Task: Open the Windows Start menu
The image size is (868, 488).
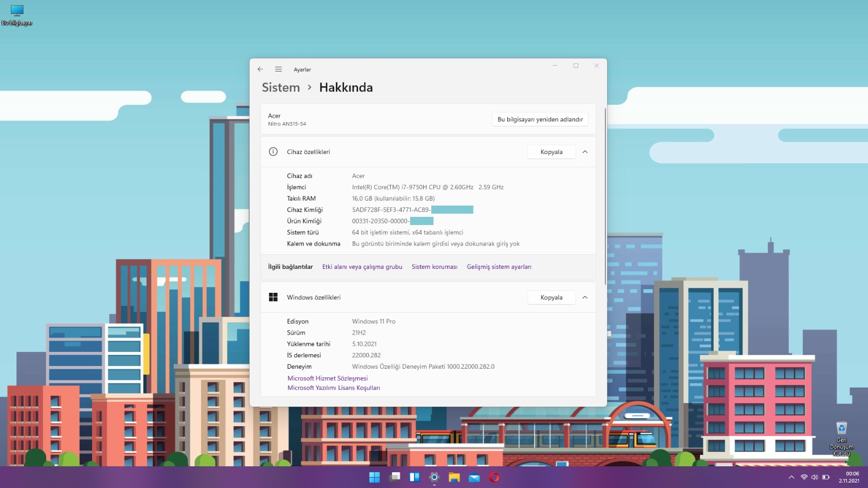Action: pyautogui.click(x=374, y=477)
